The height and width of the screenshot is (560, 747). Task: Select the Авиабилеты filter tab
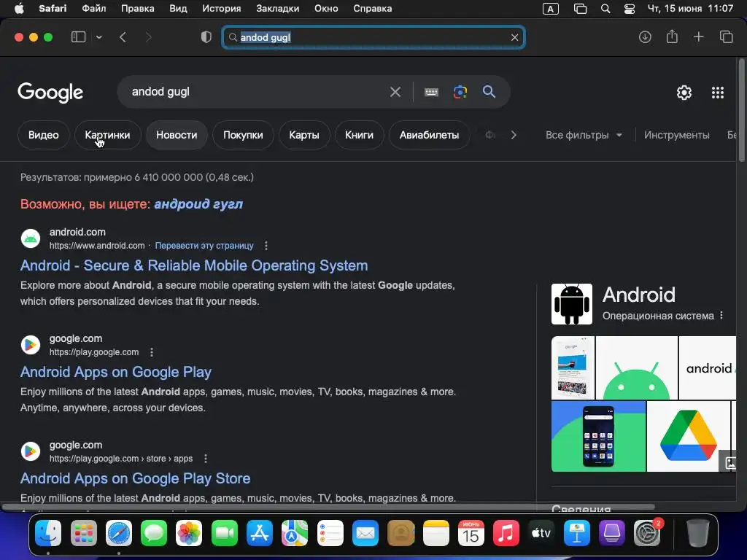429,135
